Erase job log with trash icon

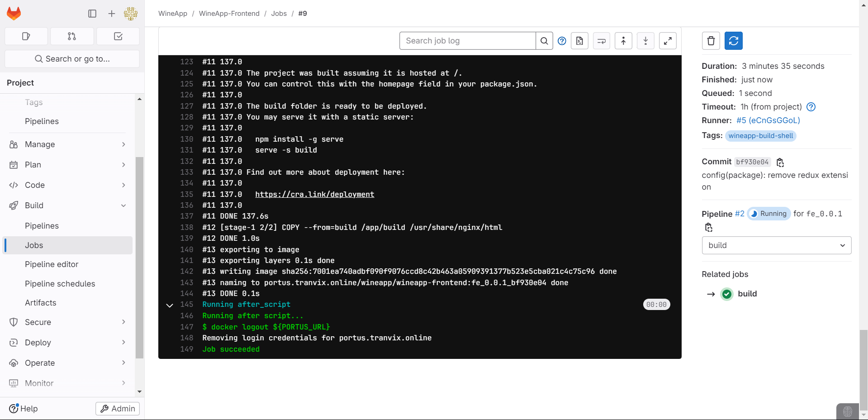(x=711, y=41)
